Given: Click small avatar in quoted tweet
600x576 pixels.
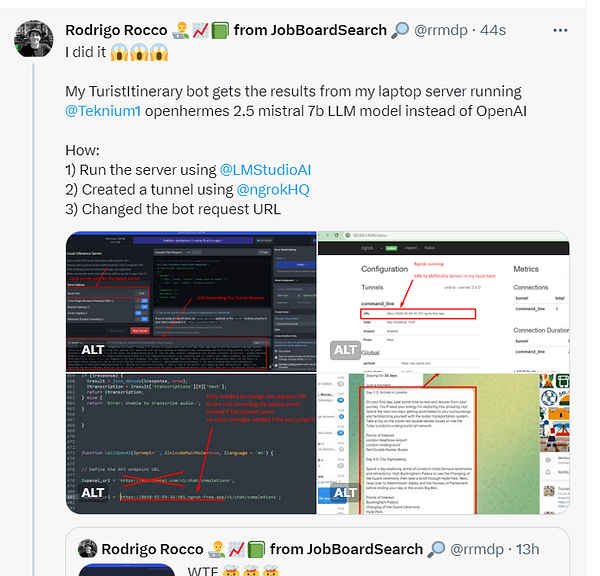Looking at the screenshot, I should (x=88, y=549).
